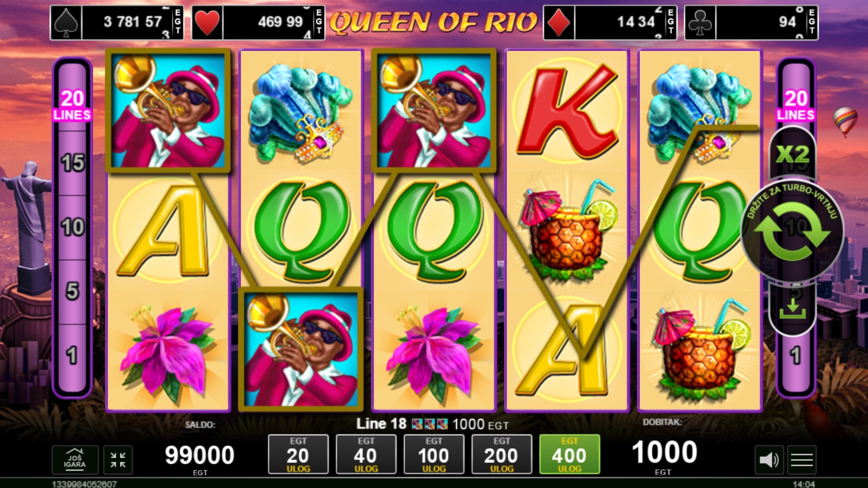The image size is (868, 488).
Task: Mute the game sound speaker icon
Action: [x=768, y=460]
